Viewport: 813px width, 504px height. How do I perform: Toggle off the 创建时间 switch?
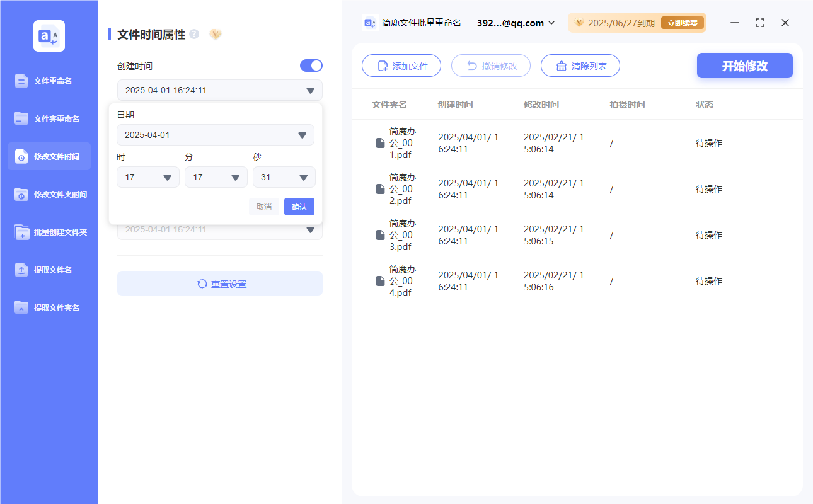pyautogui.click(x=311, y=65)
